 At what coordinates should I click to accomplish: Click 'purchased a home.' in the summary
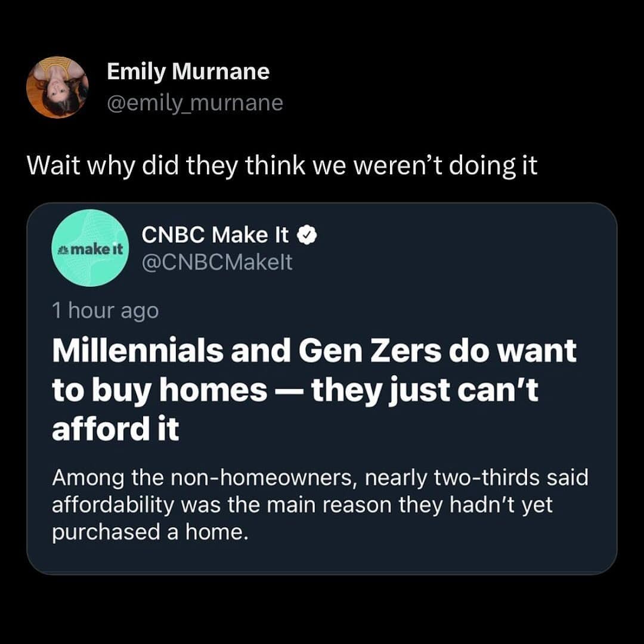(x=149, y=532)
